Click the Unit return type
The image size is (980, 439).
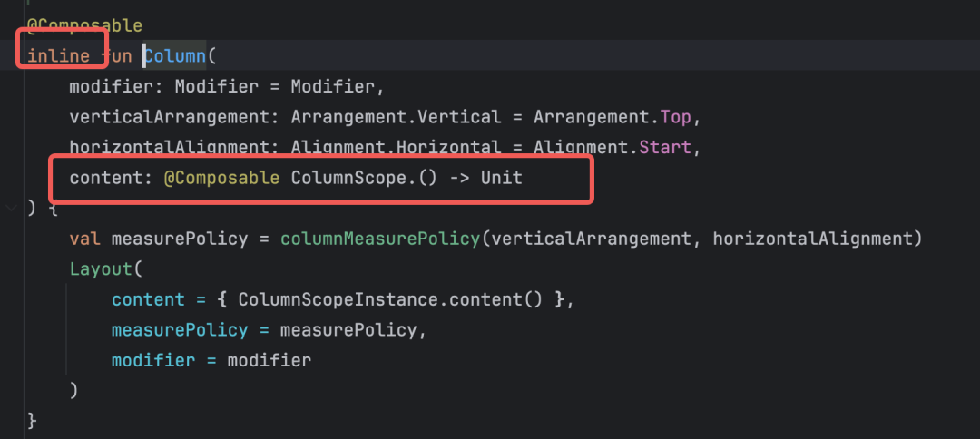point(501,178)
